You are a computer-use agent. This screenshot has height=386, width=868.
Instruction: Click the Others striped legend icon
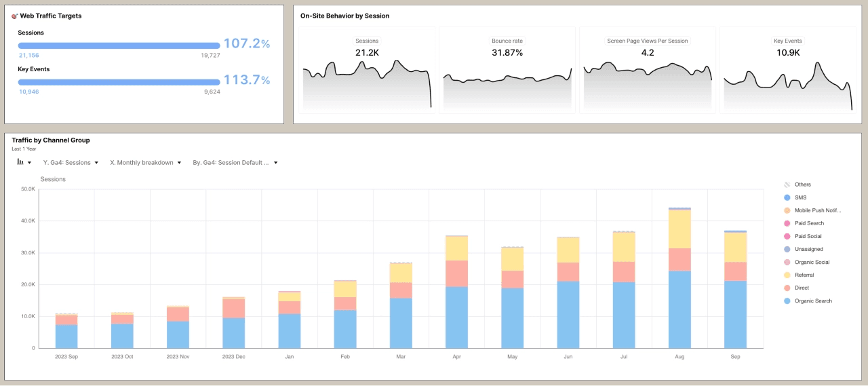(x=787, y=185)
